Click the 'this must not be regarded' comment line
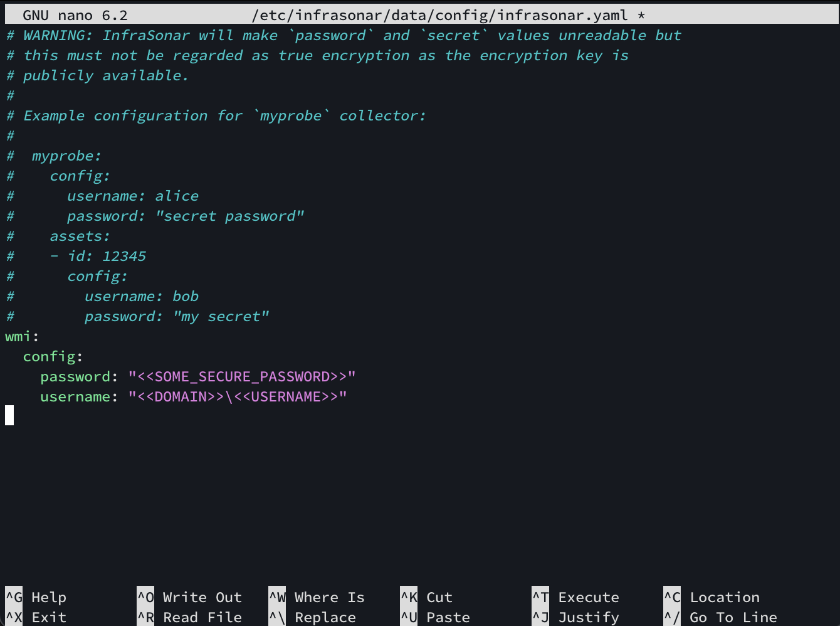This screenshot has height=626, width=840. tap(317, 55)
